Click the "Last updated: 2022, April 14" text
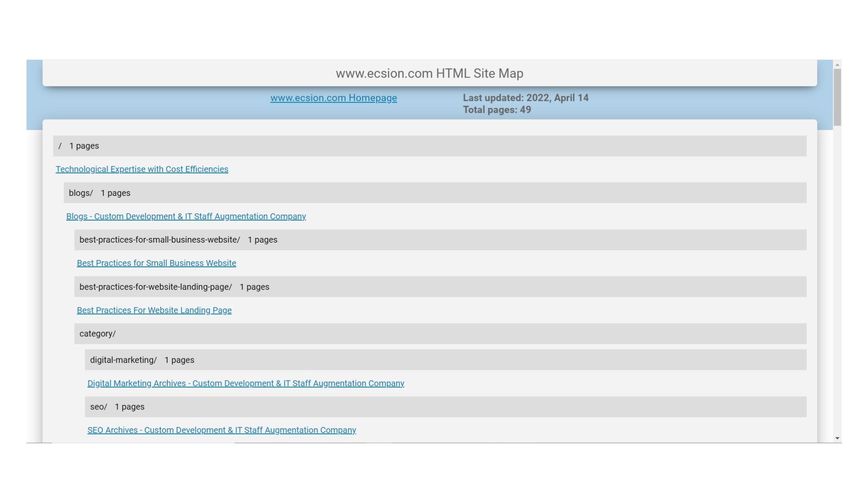Image resolution: width=868 pixels, height=492 pixels. coord(526,98)
